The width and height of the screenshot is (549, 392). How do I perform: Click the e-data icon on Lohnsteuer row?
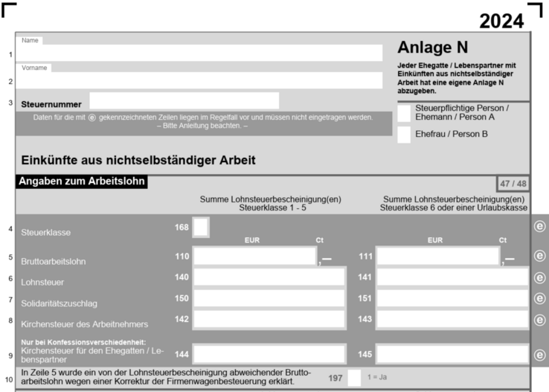coord(540,278)
